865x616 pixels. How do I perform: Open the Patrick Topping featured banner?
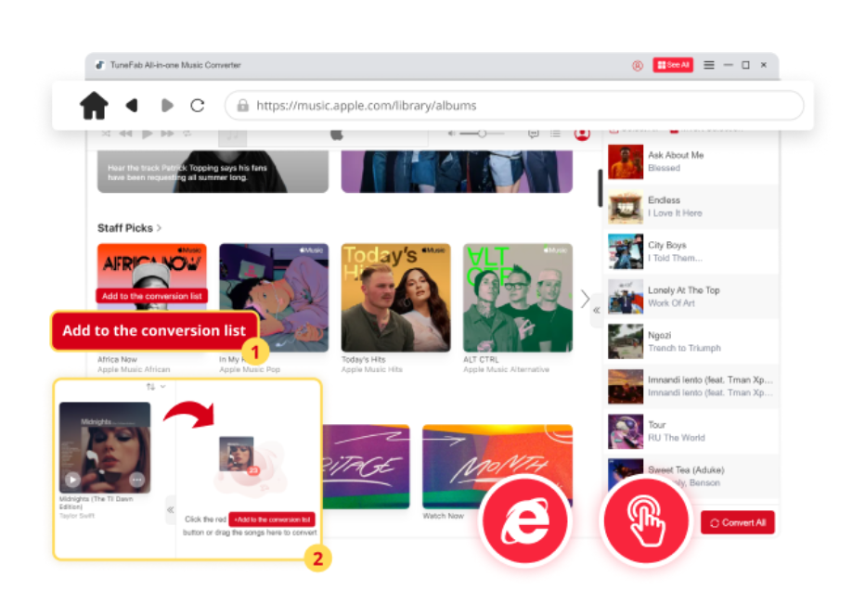pyautogui.click(x=213, y=172)
